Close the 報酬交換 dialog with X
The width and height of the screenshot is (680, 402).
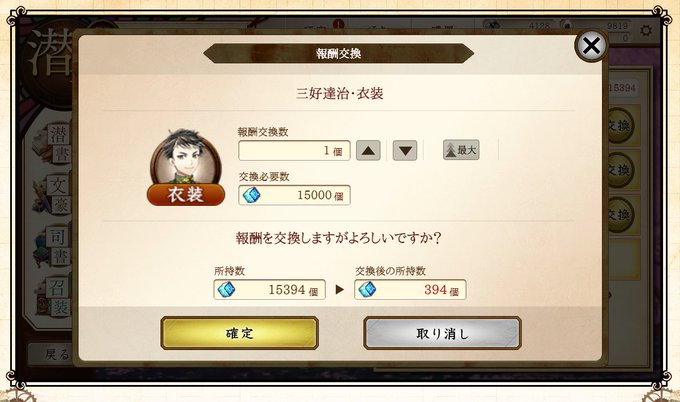(592, 45)
